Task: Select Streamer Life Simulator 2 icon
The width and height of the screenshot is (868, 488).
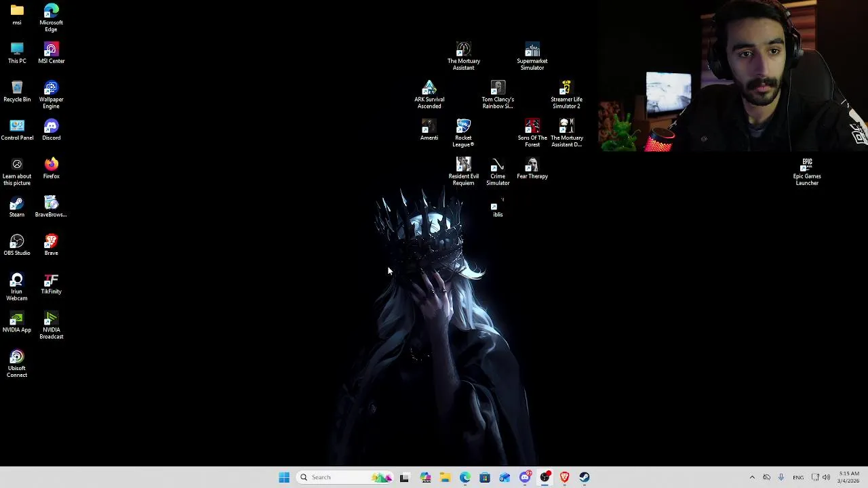Action: pos(566,95)
